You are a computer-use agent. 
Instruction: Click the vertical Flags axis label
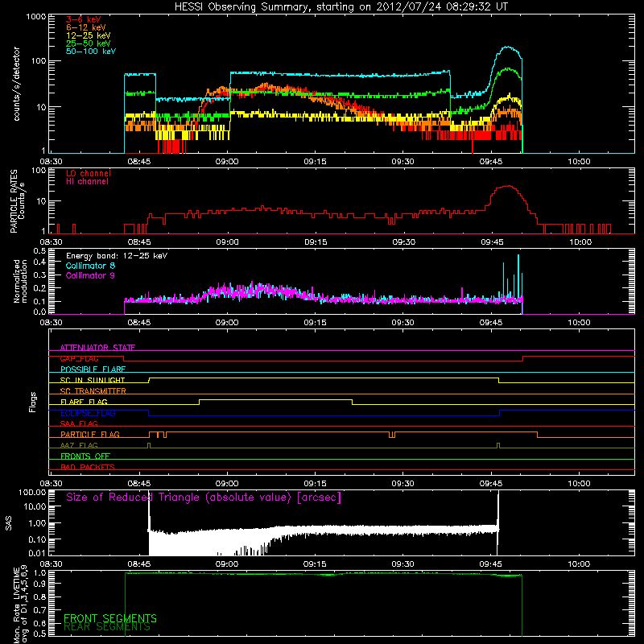pyautogui.click(x=33, y=402)
